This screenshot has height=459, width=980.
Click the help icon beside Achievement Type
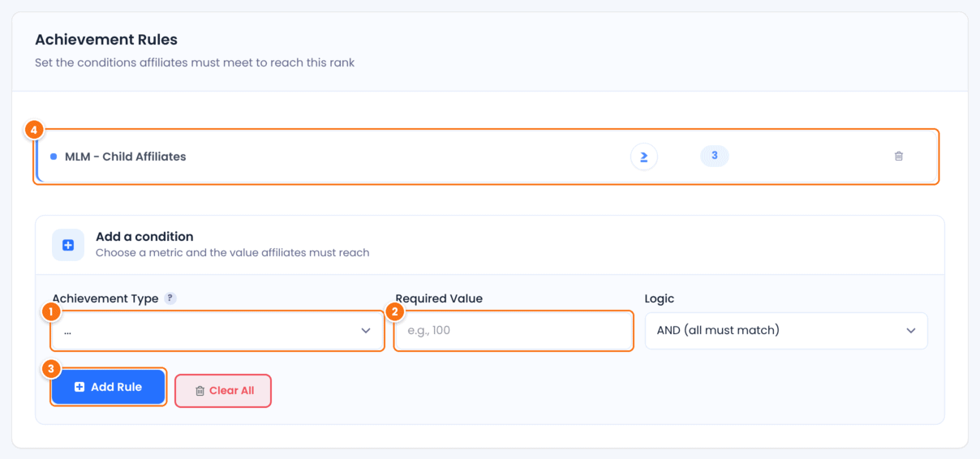click(x=170, y=298)
